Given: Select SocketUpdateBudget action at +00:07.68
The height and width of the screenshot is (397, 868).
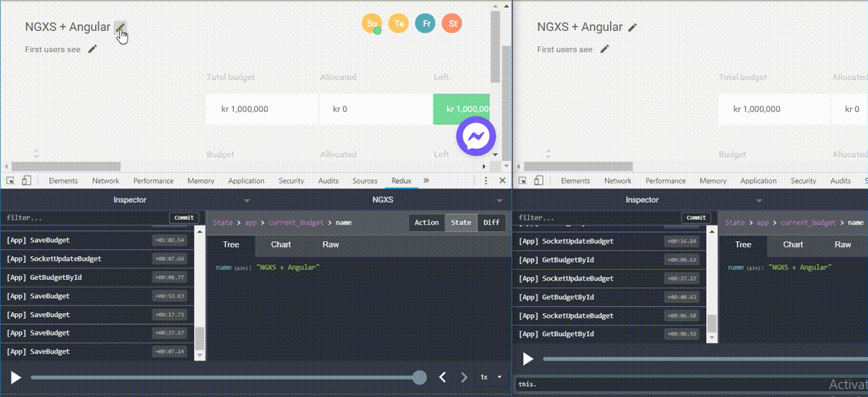Looking at the screenshot, I should 97,259.
